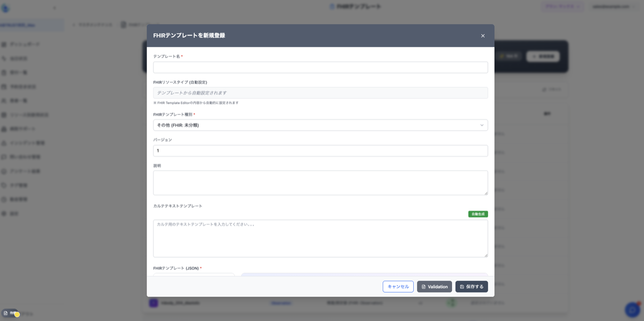Click the テンプレート名 input field

coord(320,68)
